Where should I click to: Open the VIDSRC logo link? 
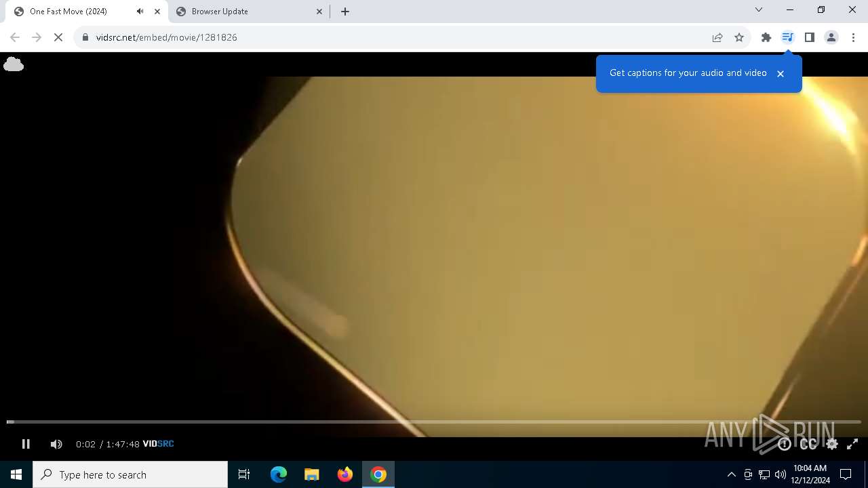[x=158, y=444]
